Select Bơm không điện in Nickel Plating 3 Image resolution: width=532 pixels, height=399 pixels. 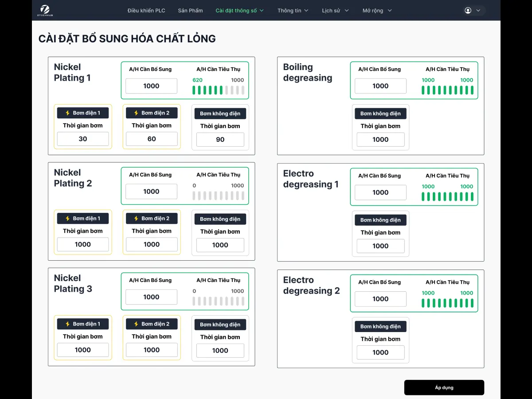coord(220,325)
